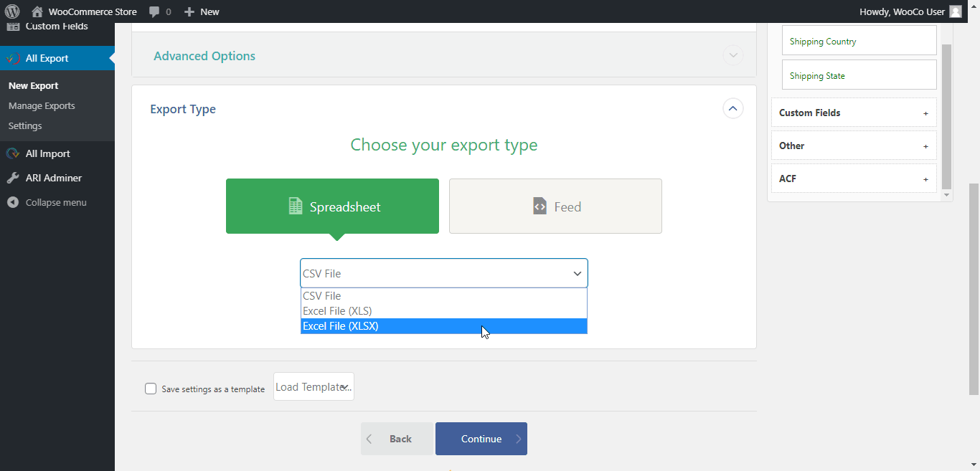Click the user avatar icon
The width and height of the screenshot is (980, 471).
[x=956, y=11]
